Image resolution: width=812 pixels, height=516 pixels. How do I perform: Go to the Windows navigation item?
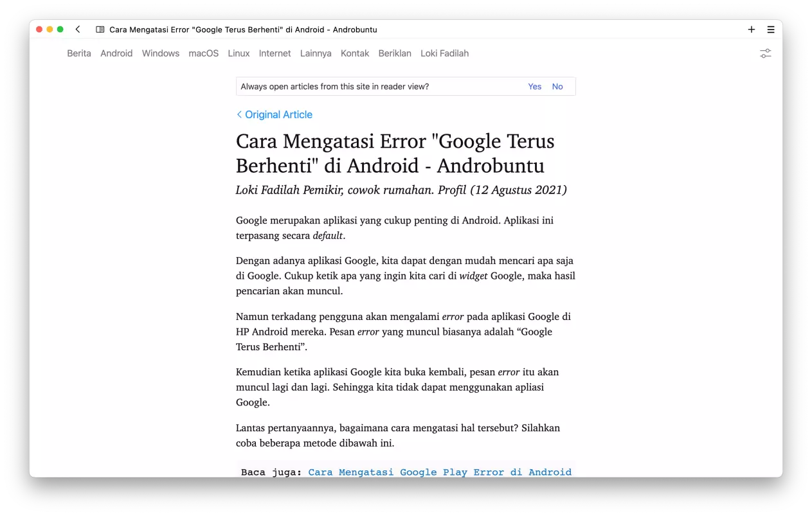[x=160, y=53]
